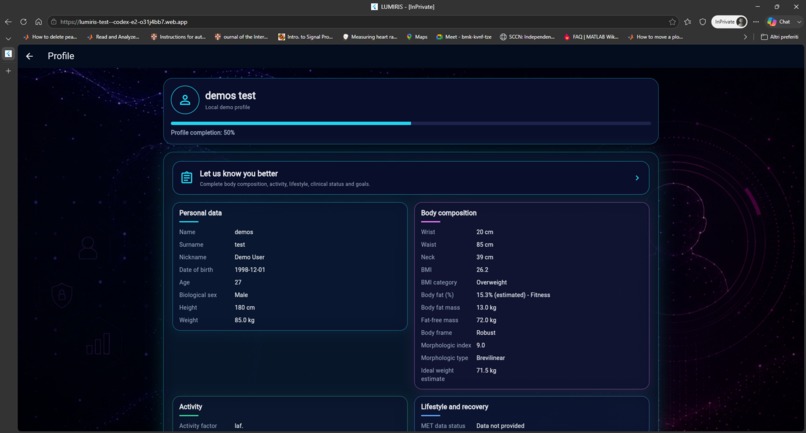Click the Height value '180 cm'
Viewport: 806px width, 433px height.
coord(245,308)
